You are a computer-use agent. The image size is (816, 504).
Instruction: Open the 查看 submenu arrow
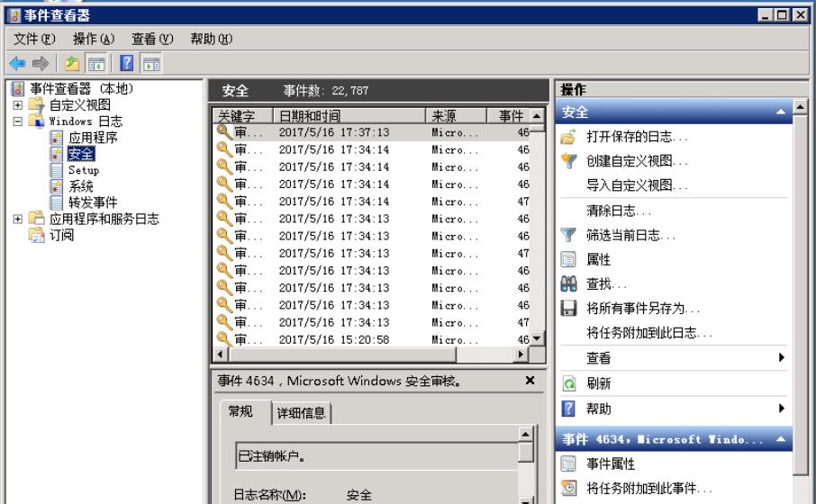(781, 357)
